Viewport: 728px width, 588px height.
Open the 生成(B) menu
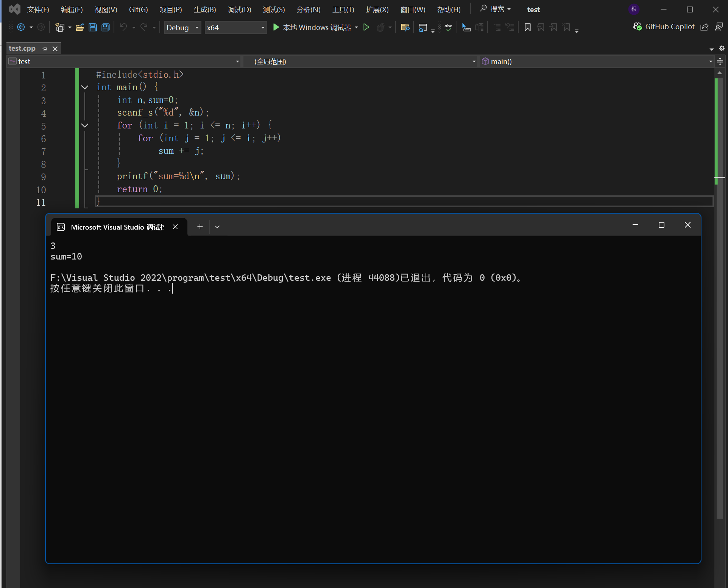pyautogui.click(x=205, y=9)
